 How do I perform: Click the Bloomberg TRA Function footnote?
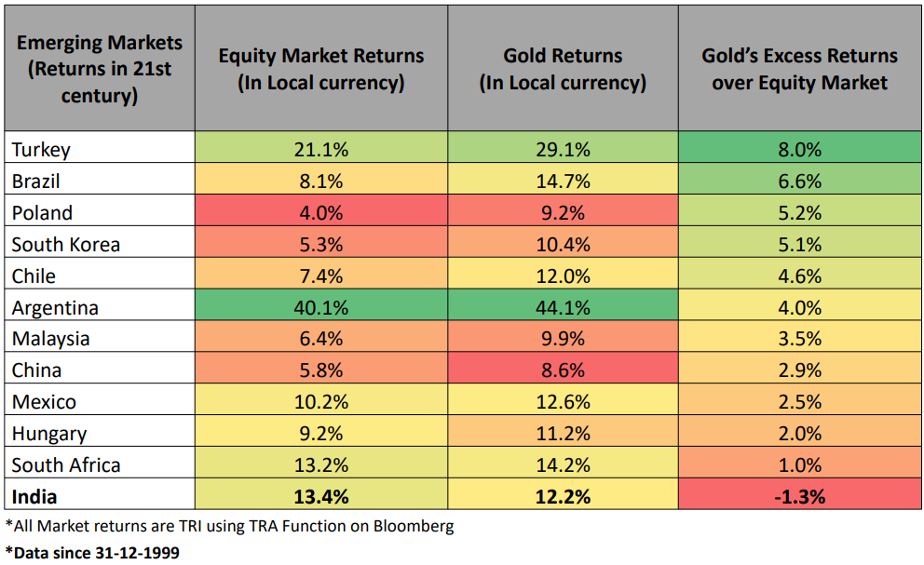pyautogui.click(x=230, y=526)
